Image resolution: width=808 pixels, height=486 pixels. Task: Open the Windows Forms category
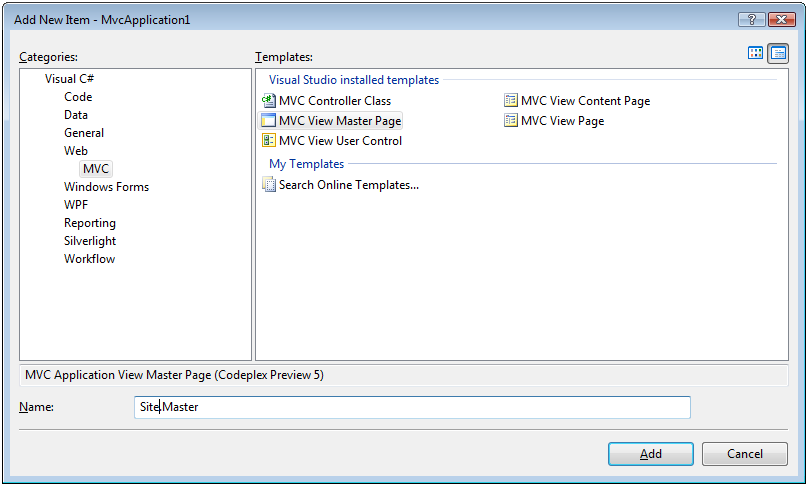(106, 187)
